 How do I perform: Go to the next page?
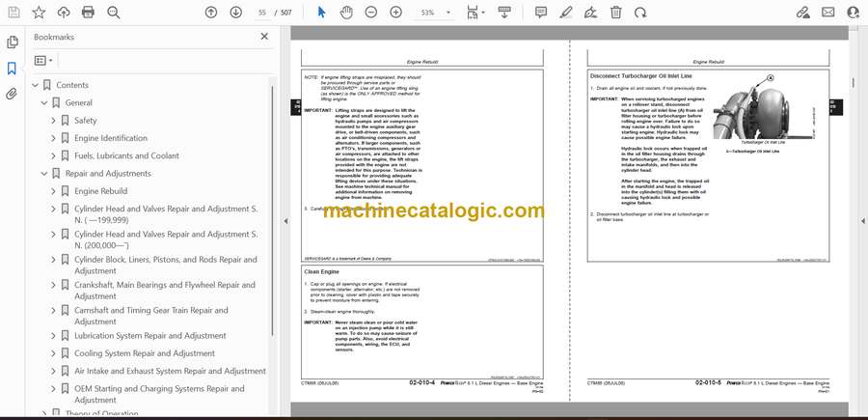click(236, 13)
